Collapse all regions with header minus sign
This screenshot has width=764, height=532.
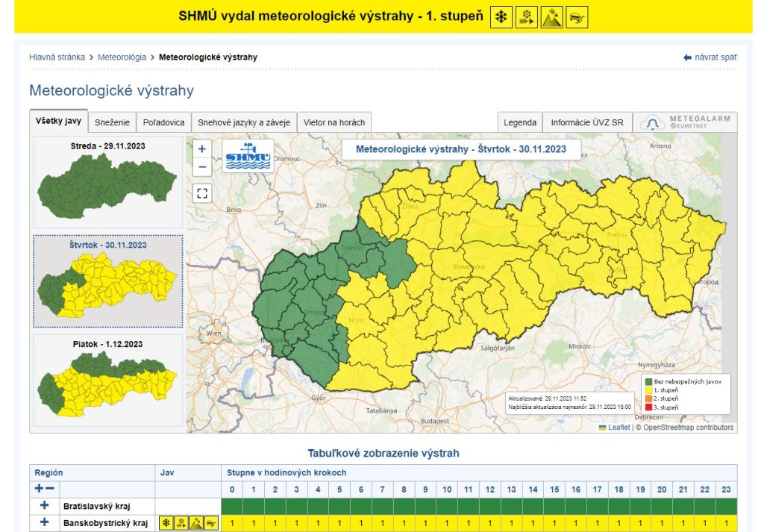click(50, 489)
